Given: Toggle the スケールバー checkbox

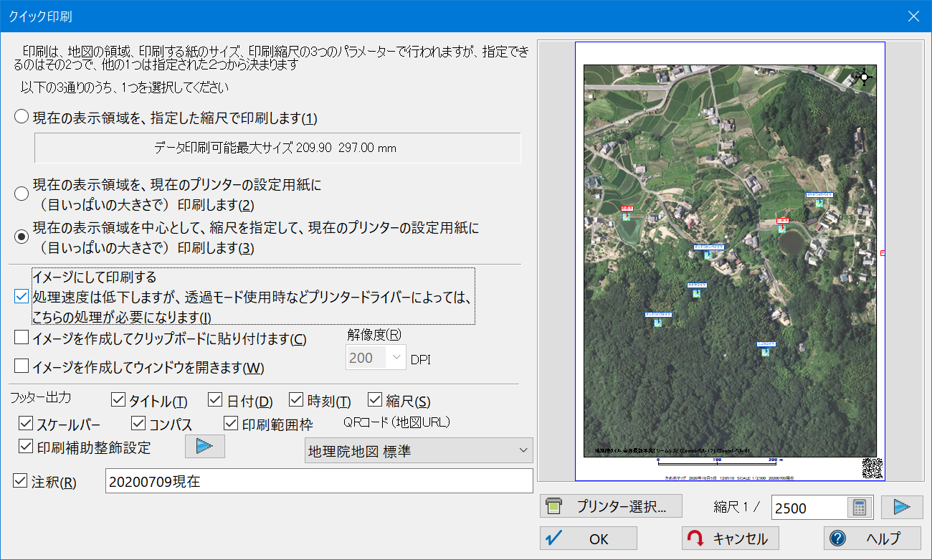Looking at the screenshot, I should point(27,423).
